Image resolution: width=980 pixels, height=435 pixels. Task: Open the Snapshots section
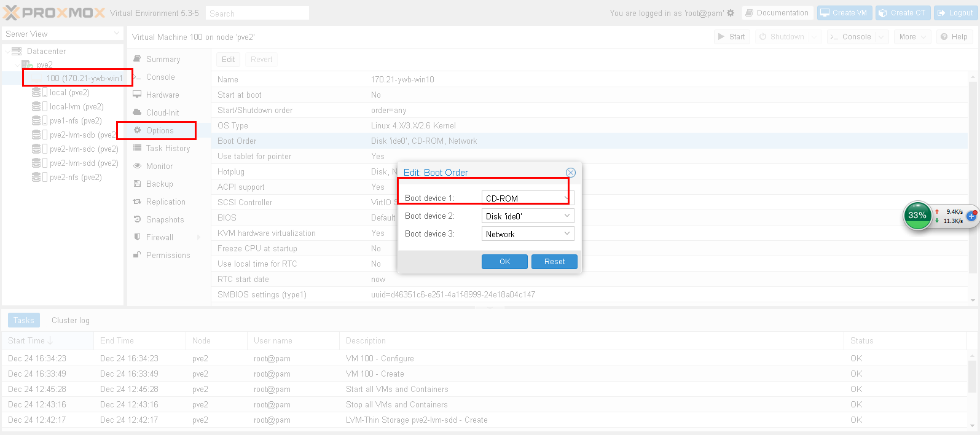[165, 220]
